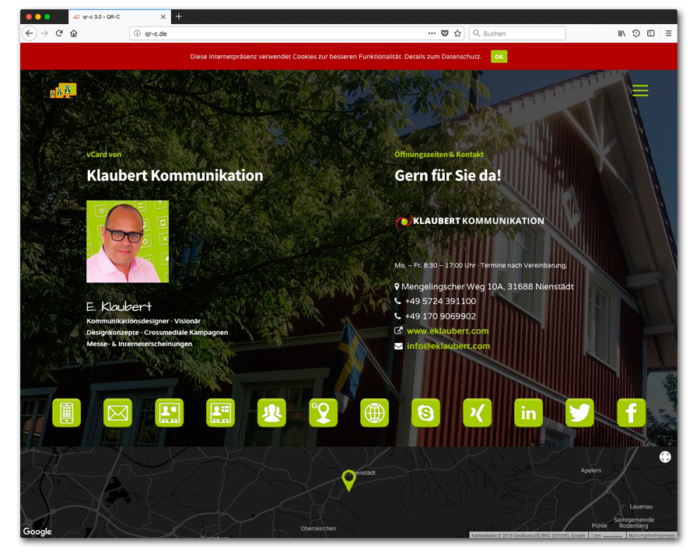
Task: Dismiss cookie notice with OK button
Action: click(x=499, y=57)
